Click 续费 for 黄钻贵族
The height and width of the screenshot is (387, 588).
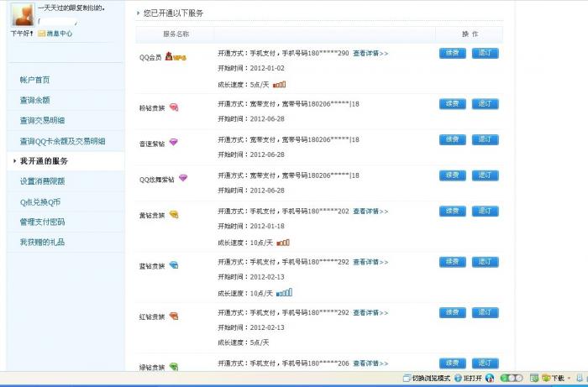tap(453, 211)
